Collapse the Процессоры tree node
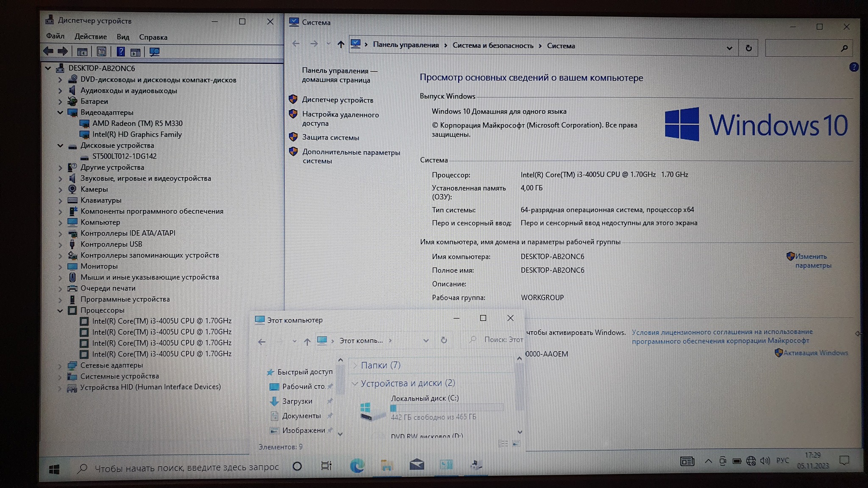Screen dimensions: 868x488 click(60, 311)
